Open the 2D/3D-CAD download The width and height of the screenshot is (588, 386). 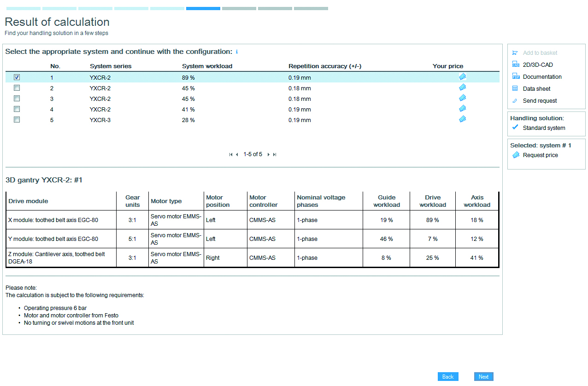coord(537,65)
